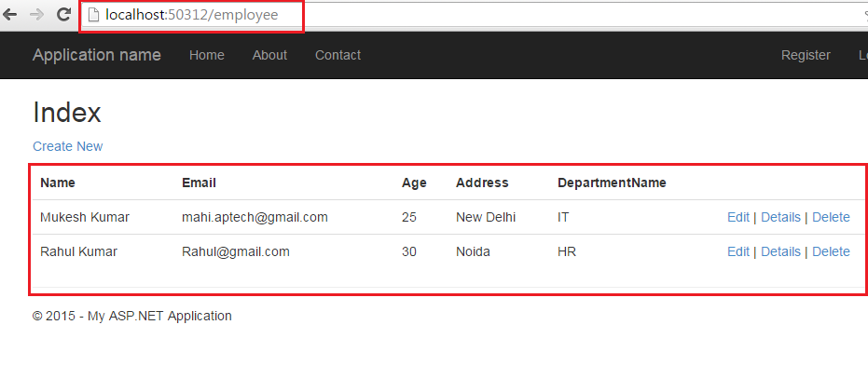This screenshot has height=379, width=868.
Task: Edit the Rahul Kumar record
Action: coord(737,251)
